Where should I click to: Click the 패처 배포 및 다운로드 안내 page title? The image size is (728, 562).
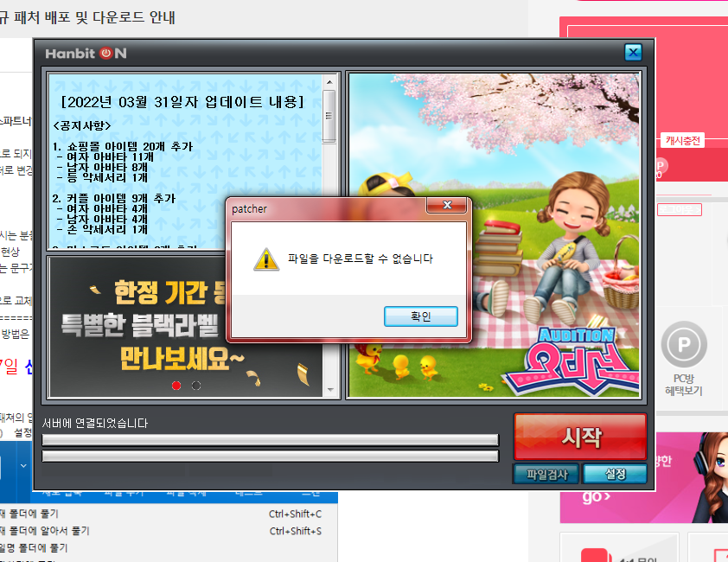pyautogui.click(x=88, y=17)
